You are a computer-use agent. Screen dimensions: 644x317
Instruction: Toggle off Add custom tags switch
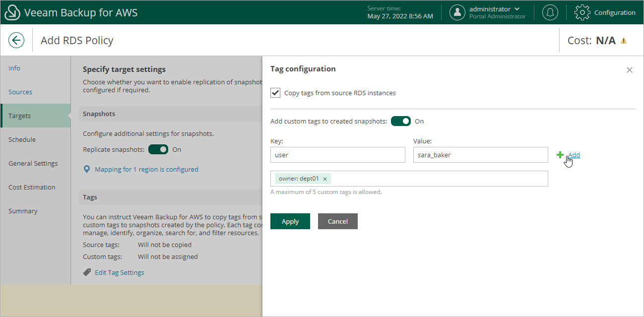click(x=401, y=121)
